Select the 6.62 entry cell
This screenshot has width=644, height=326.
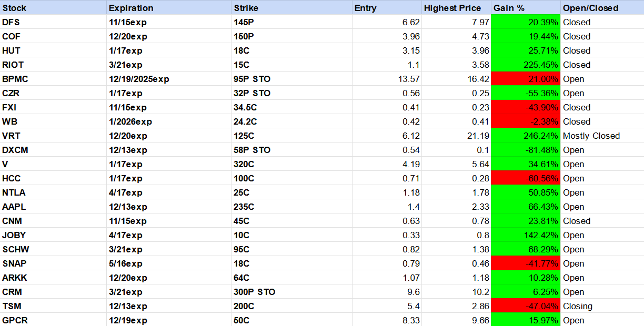pyautogui.click(x=387, y=22)
